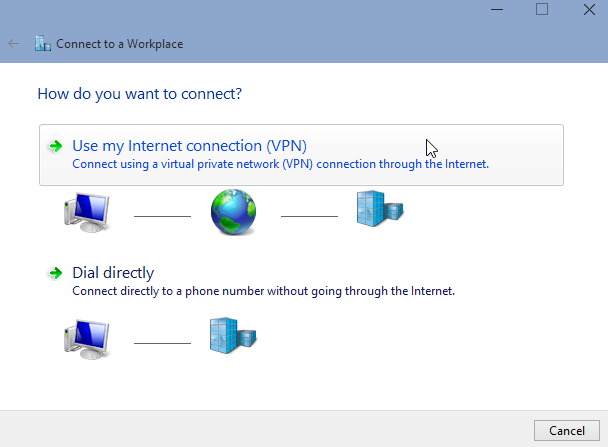608x447 pixels.
Task: Click the computer icon in the VPN diagram
Action: [x=86, y=211]
